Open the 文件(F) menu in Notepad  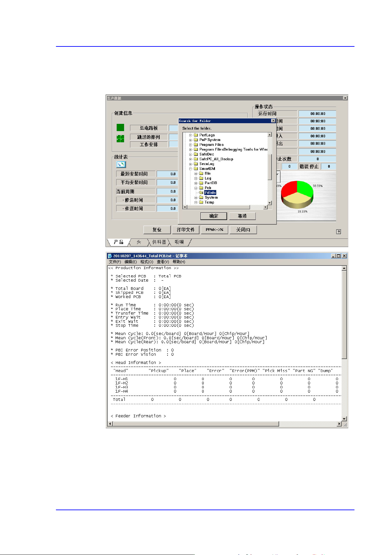point(115,262)
